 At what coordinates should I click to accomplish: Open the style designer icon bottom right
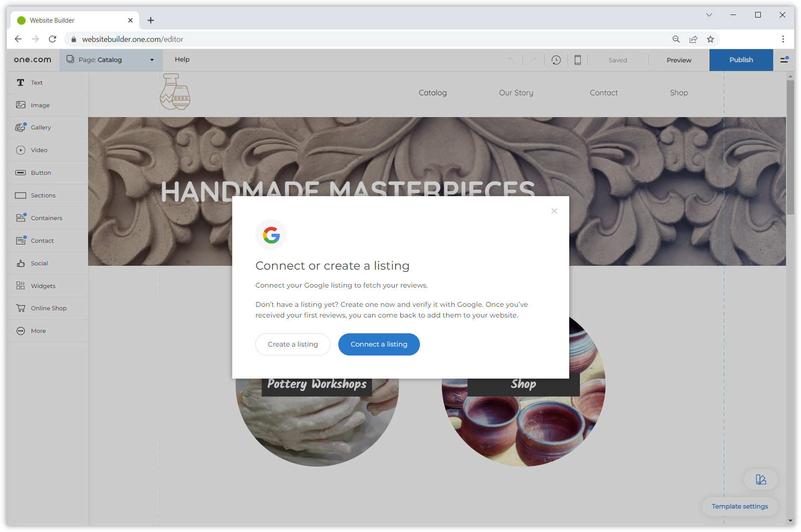coord(761,479)
